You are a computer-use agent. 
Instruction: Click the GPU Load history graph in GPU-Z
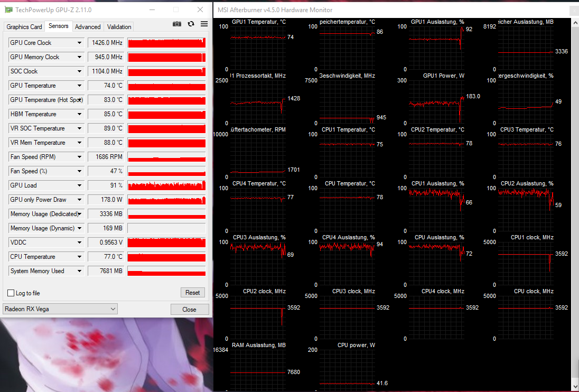click(x=166, y=185)
